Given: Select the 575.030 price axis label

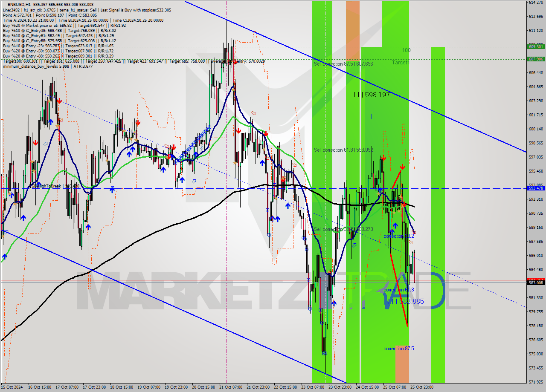Looking at the screenshot, I should point(536,354).
